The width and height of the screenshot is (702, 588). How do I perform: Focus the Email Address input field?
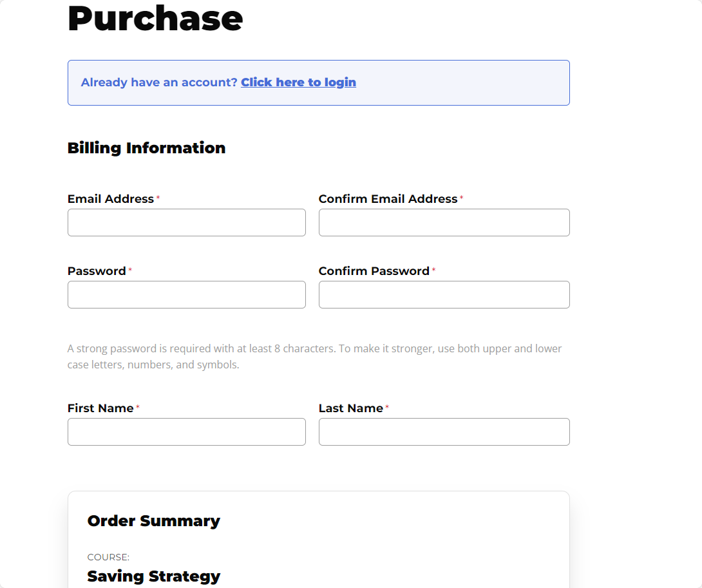pos(187,223)
